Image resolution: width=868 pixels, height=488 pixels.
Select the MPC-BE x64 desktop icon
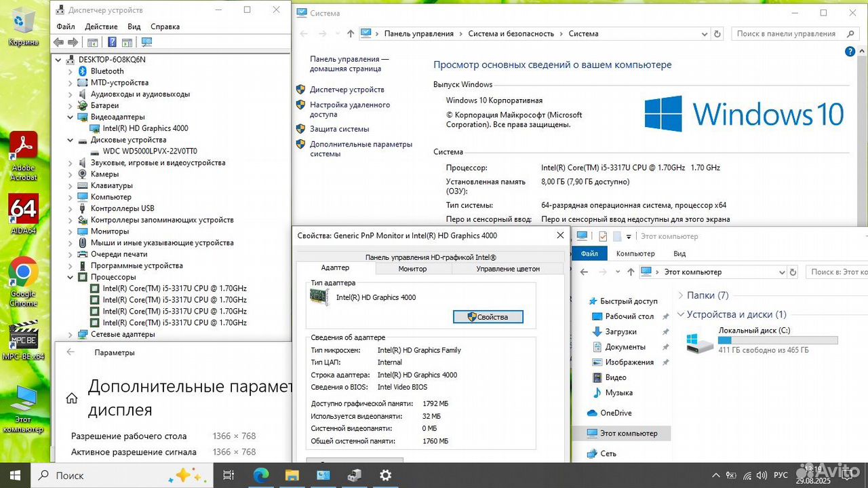pyautogui.click(x=23, y=341)
